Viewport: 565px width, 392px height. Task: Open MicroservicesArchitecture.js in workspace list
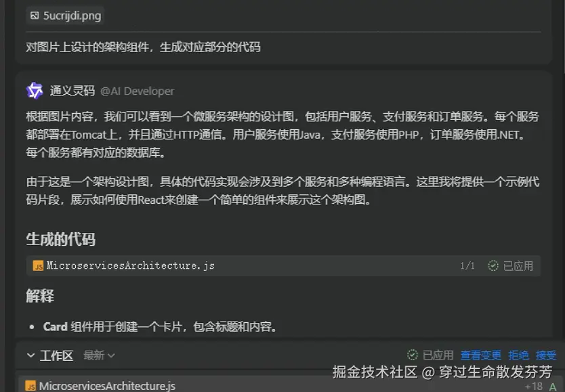(107, 386)
